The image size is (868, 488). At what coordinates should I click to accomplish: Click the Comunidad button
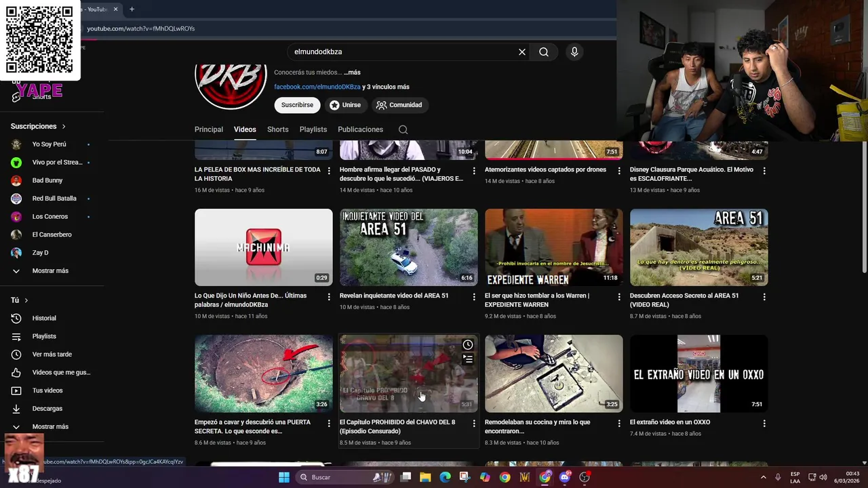pos(399,105)
